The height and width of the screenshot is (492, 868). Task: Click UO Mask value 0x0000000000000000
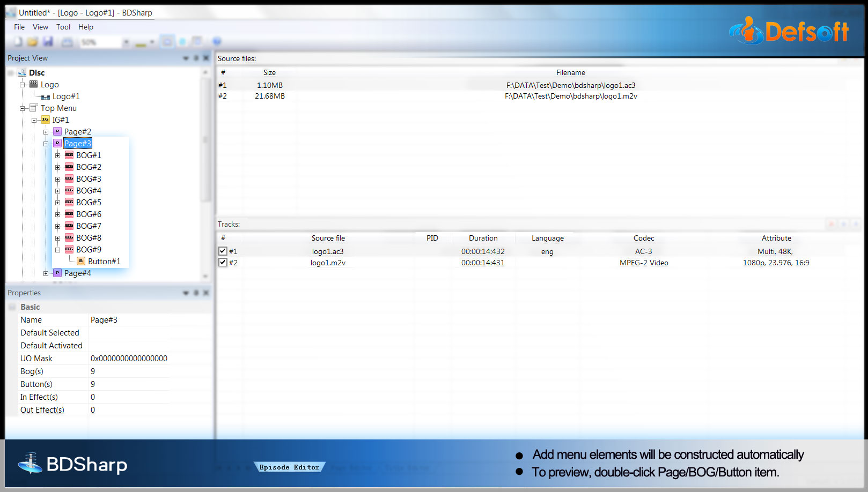(x=129, y=359)
